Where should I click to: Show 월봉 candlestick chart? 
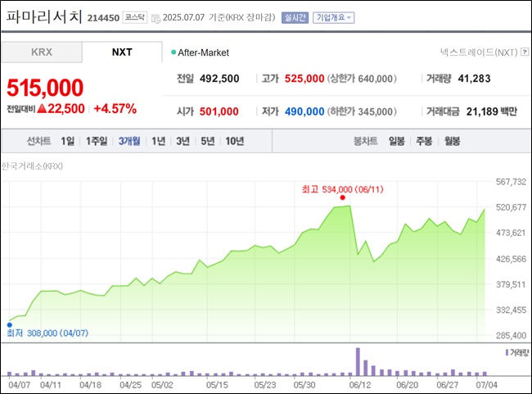pos(452,141)
